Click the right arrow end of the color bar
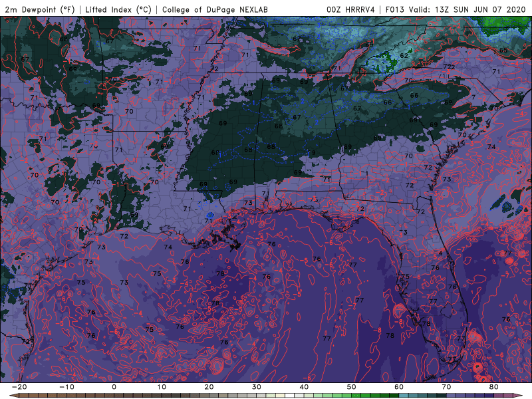This screenshot has height=399, width=532. 518,395
